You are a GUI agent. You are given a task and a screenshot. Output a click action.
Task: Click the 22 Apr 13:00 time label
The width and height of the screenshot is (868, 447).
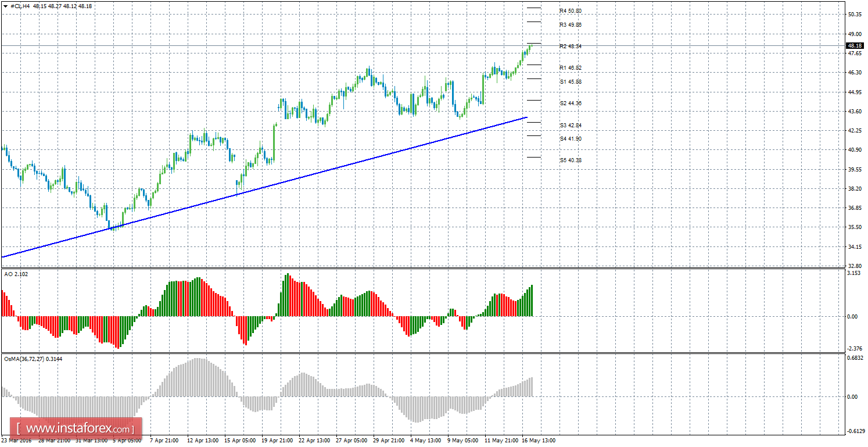click(x=314, y=441)
